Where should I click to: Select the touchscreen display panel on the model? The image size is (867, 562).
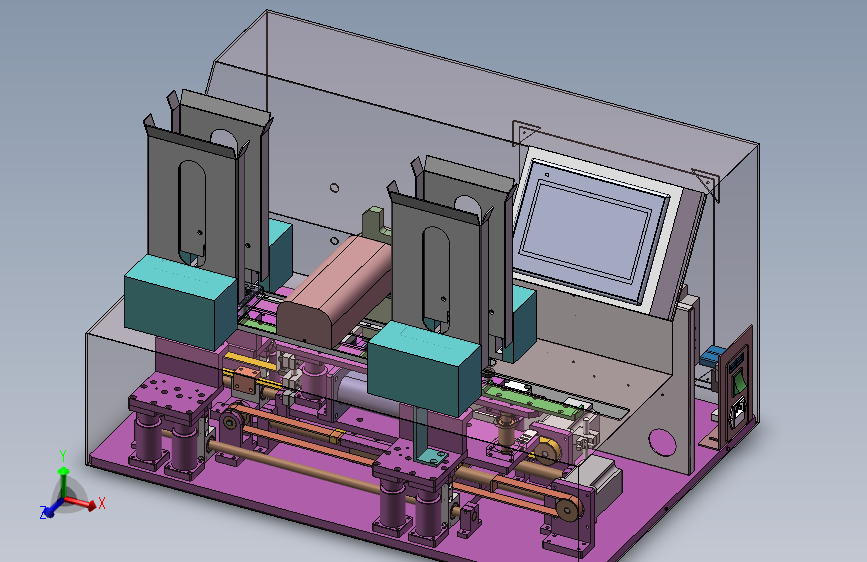click(x=594, y=231)
